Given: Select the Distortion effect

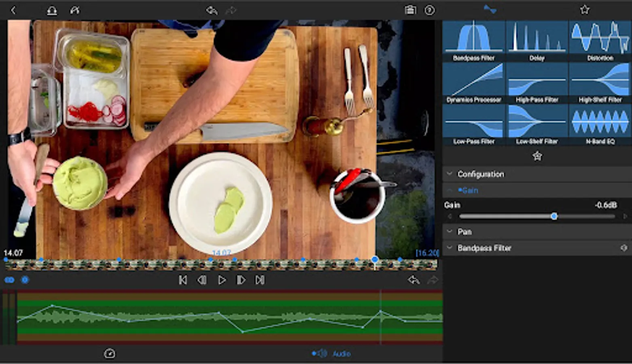Looking at the screenshot, I should pyautogui.click(x=600, y=41).
